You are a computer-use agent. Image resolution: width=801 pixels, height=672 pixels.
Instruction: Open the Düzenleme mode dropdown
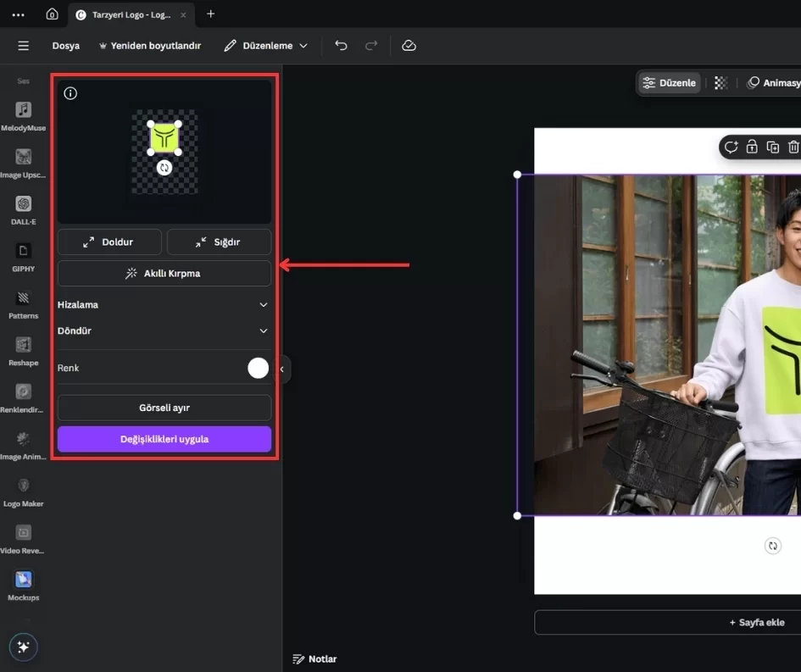coord(265,46)
